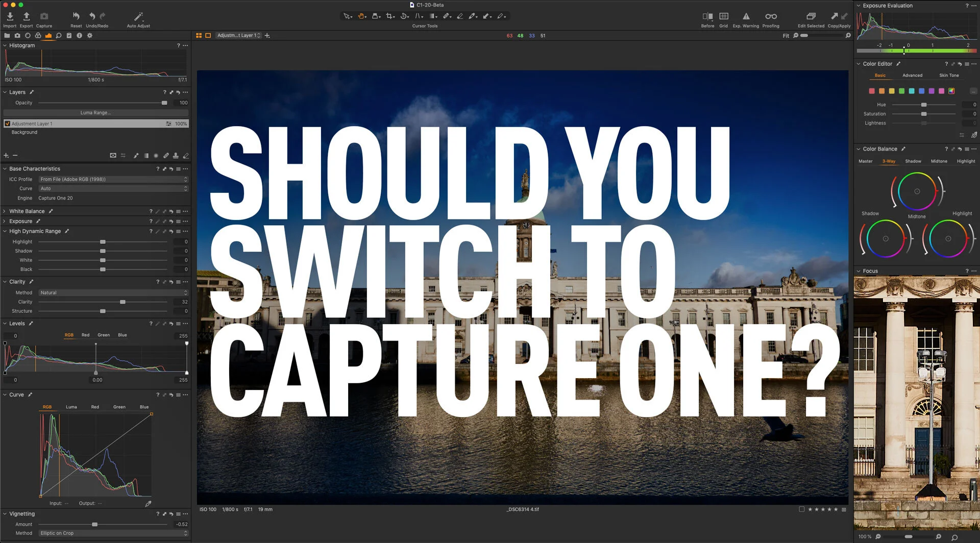Show the Grid overlay icon

coord(724,17)
